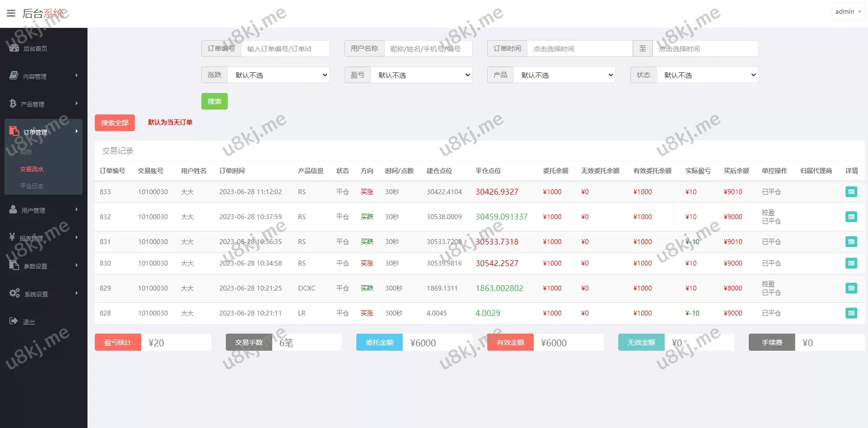Viewport: 868px width, 428px height.
Task: Click the logout icon beside 退出
Action: (14, 321)
